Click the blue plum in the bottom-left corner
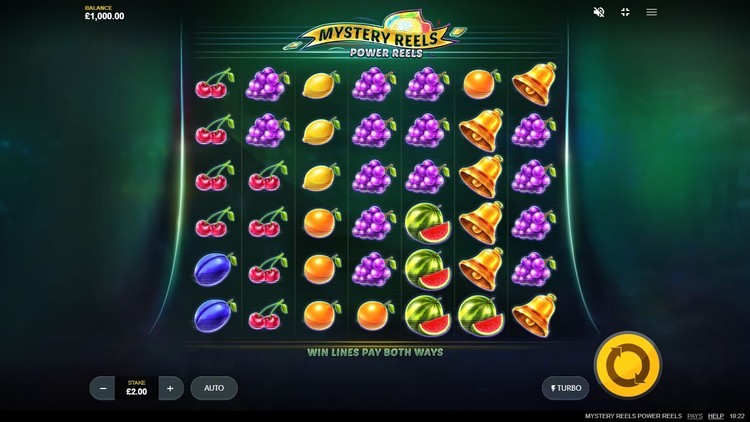Viewport: 750px width, 422px height. coord(215,316)
